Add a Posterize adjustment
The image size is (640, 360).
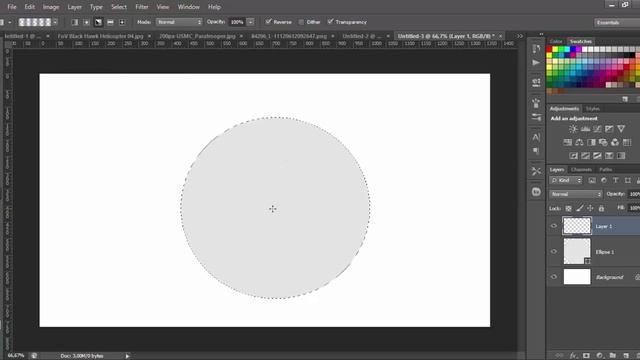(x=585, y=156)
